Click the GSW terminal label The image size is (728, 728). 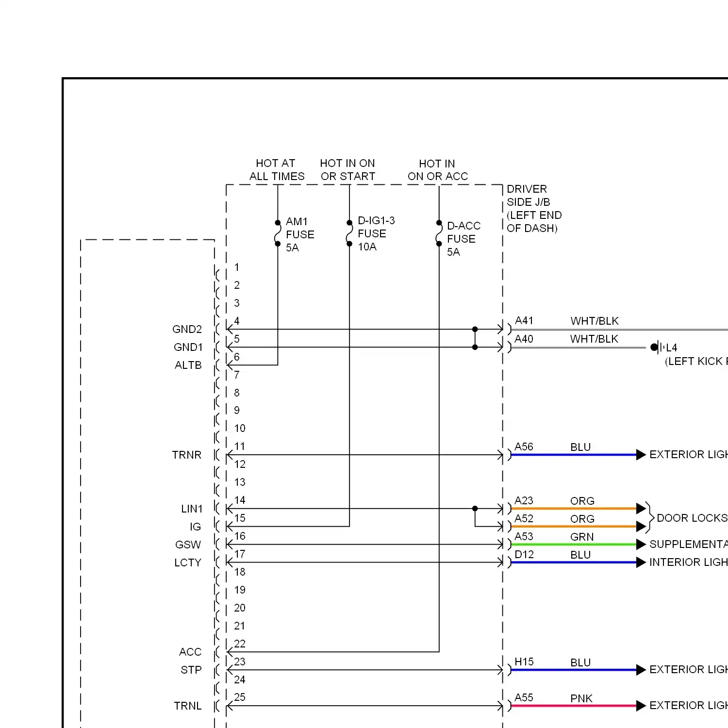(188, 545)
